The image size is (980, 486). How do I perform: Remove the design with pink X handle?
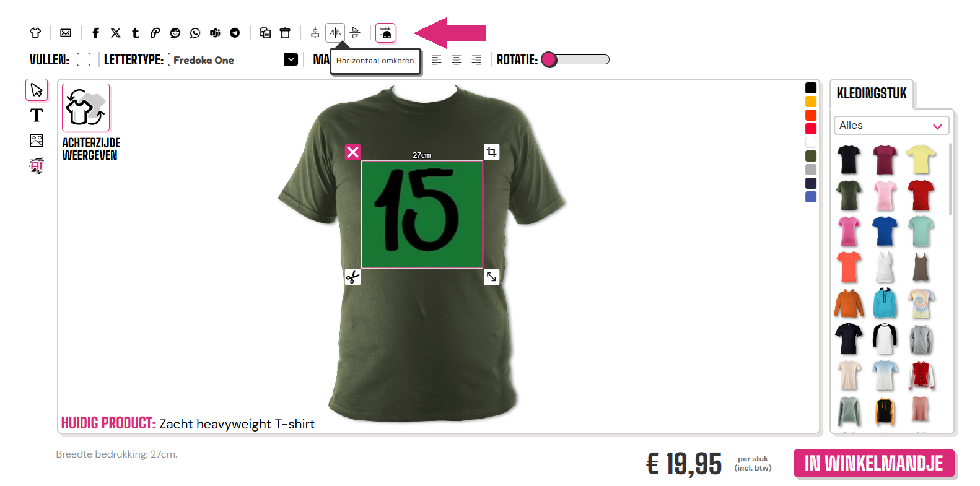(x=352, y=152)
